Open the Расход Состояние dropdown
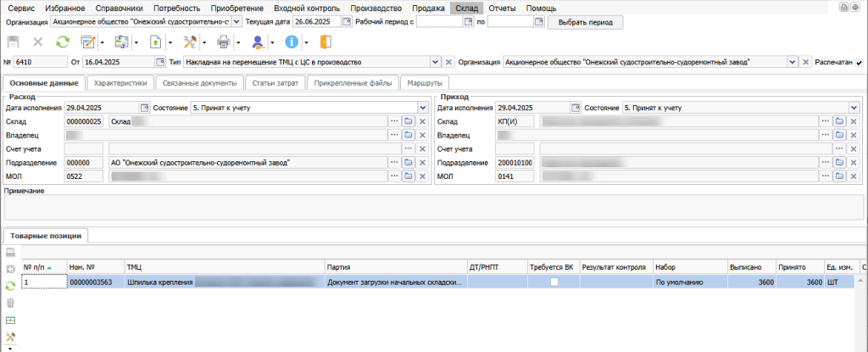Image resolution: width=868 pixels, height=352 pixels. [x=424, y=108]
